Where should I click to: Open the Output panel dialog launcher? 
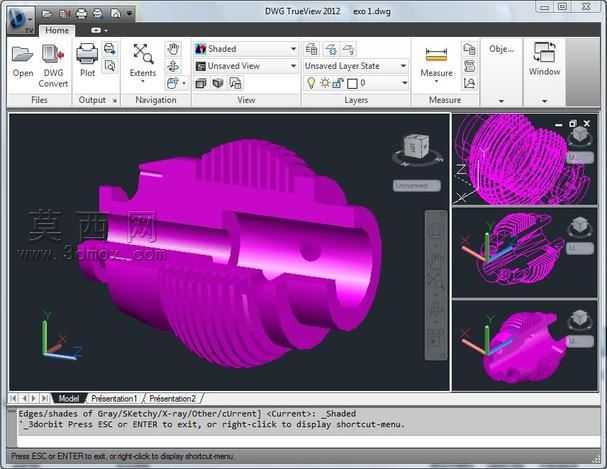115,101
